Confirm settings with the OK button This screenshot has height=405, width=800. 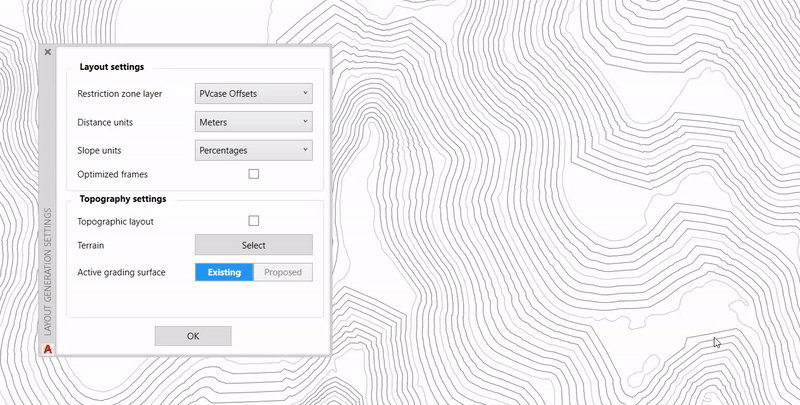(193, 336)
